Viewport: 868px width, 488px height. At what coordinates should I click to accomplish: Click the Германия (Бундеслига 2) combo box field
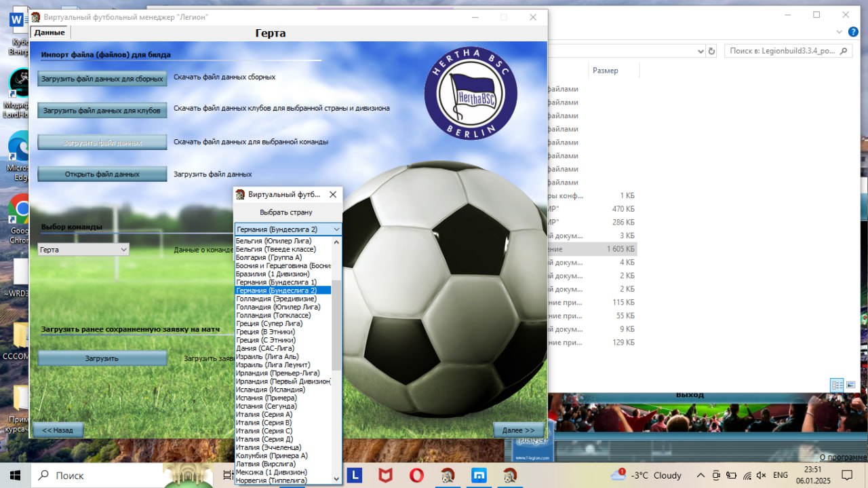pyautogui.click(x=288, y=229)
